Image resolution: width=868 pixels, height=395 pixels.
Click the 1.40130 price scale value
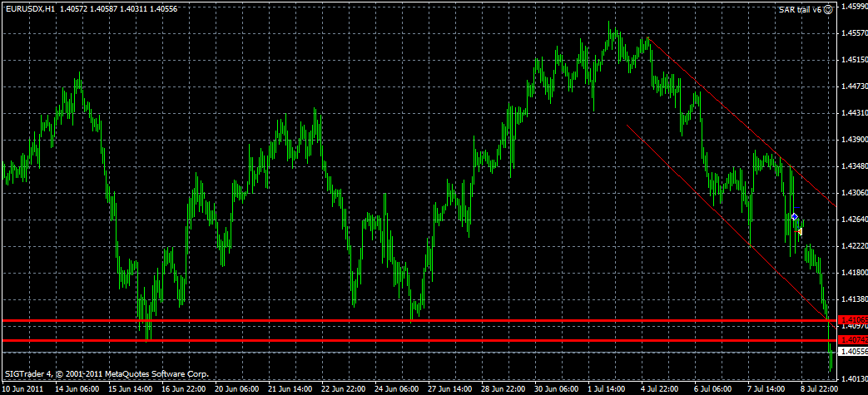(x=855, y=379)
